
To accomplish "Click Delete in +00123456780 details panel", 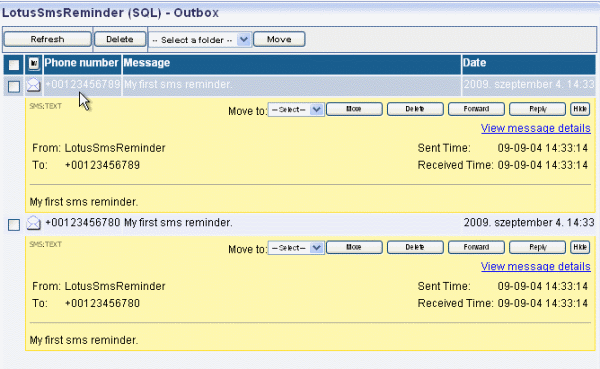I will click(x=415, y=247).
